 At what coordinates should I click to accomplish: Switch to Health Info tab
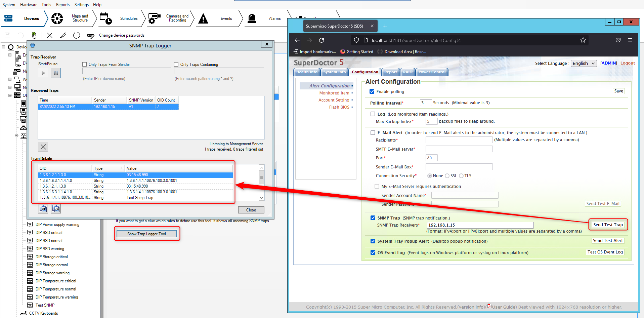(307, 72)
